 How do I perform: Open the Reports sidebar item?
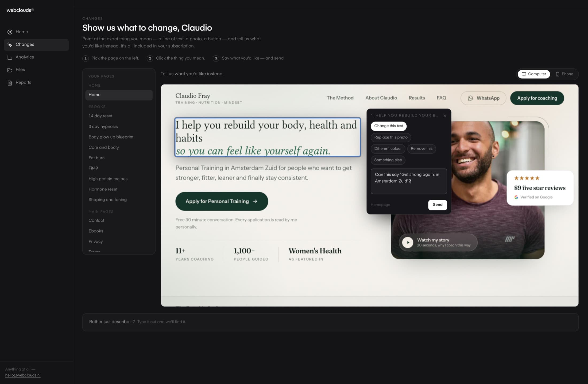pos(36,83)
